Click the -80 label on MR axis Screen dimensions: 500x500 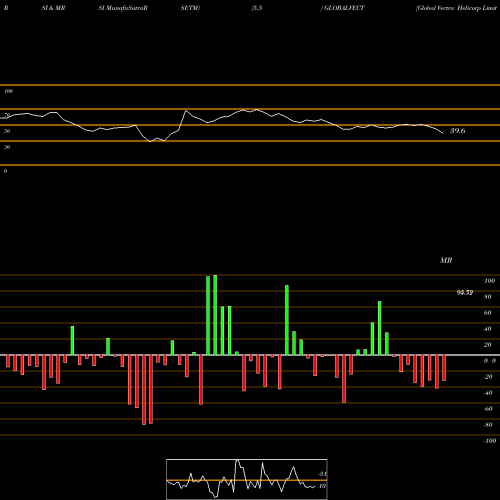(x=488, y=425)
